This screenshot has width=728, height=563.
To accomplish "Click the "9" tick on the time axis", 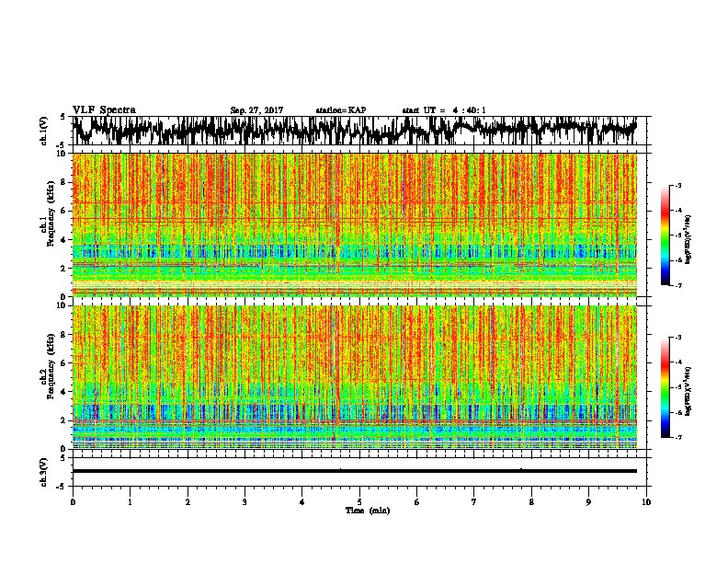I will coord(588,502).
